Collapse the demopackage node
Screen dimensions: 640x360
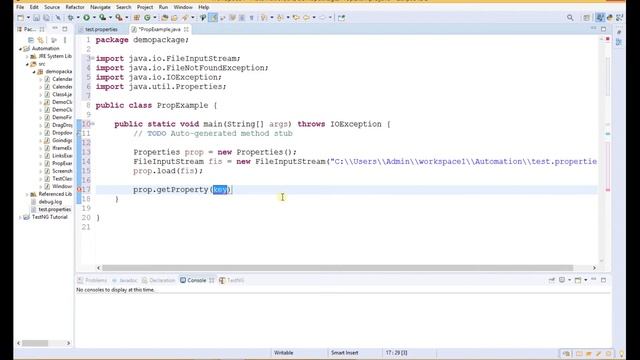pyautogui.click(x=34, y=71)
